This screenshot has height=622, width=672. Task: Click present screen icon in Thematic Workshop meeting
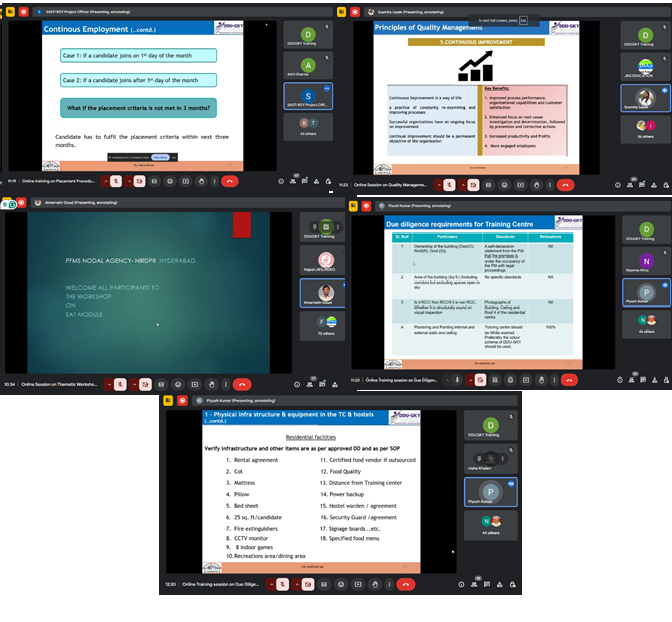195,384
